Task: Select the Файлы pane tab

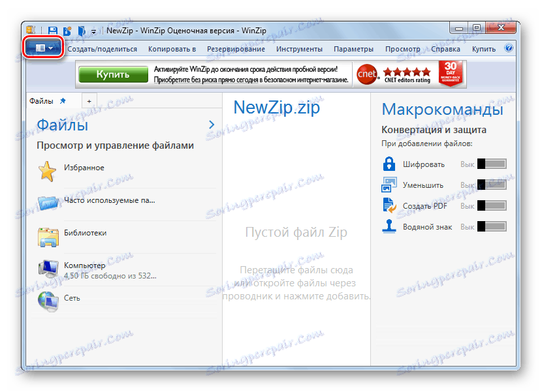Action: pyautogui.click(x=41, y=101)
